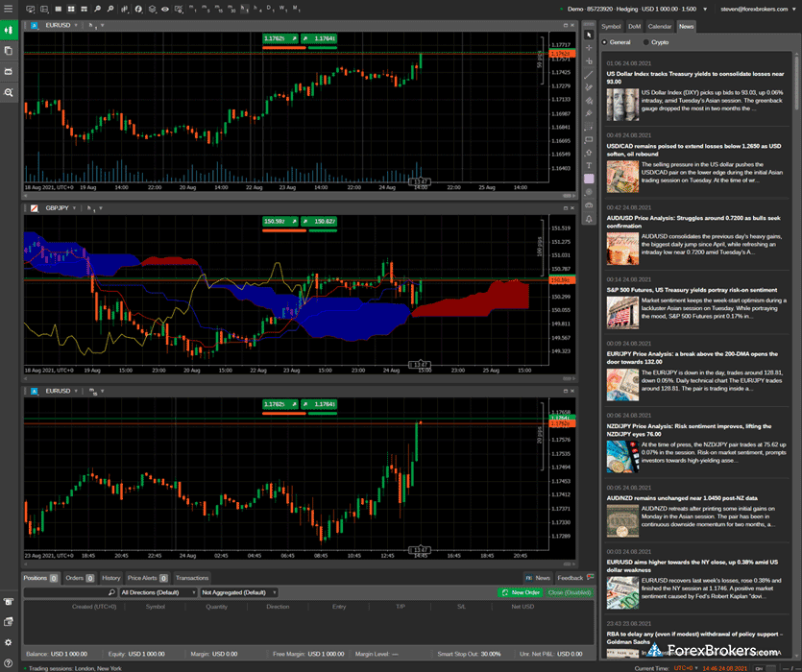Click the top EURUSD sell price button 1.1762
Image resolution: width=802 pixels, height=672 pixels.
coord(280,38)
